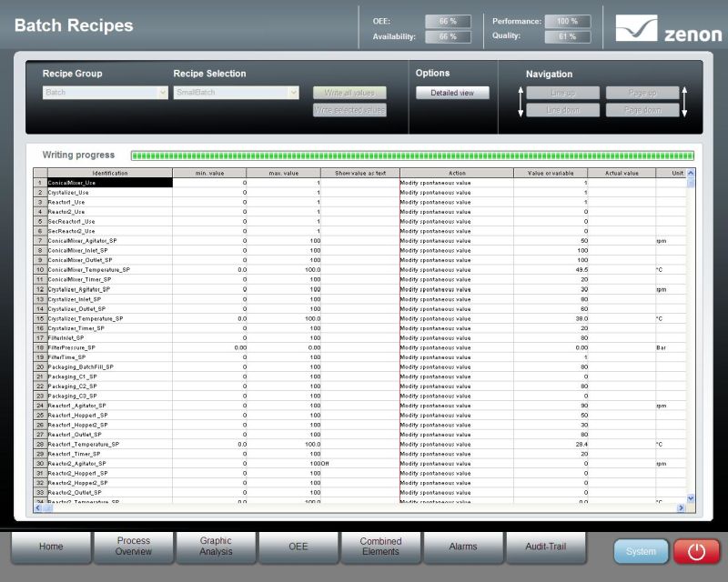Click the line up/down double arrow icon
The image size is (728, 582).
pyautogui.click(x=521, y=101)
